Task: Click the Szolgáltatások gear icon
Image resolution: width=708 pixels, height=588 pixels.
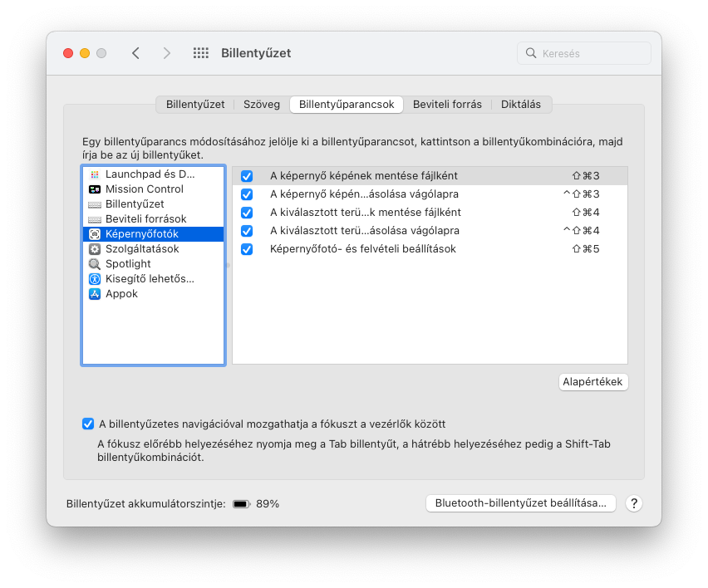Action: tap(95, 249)
